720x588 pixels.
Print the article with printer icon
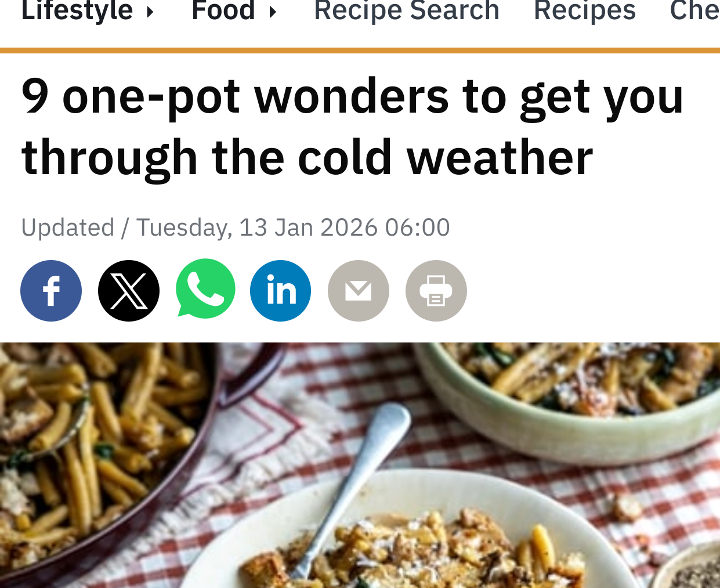pos(436,291)
